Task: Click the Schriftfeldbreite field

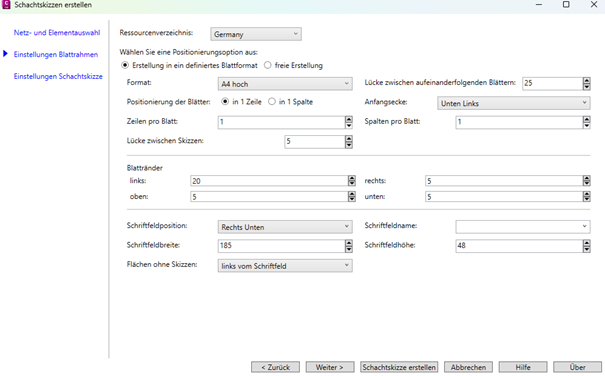Action: coord(281,246)
